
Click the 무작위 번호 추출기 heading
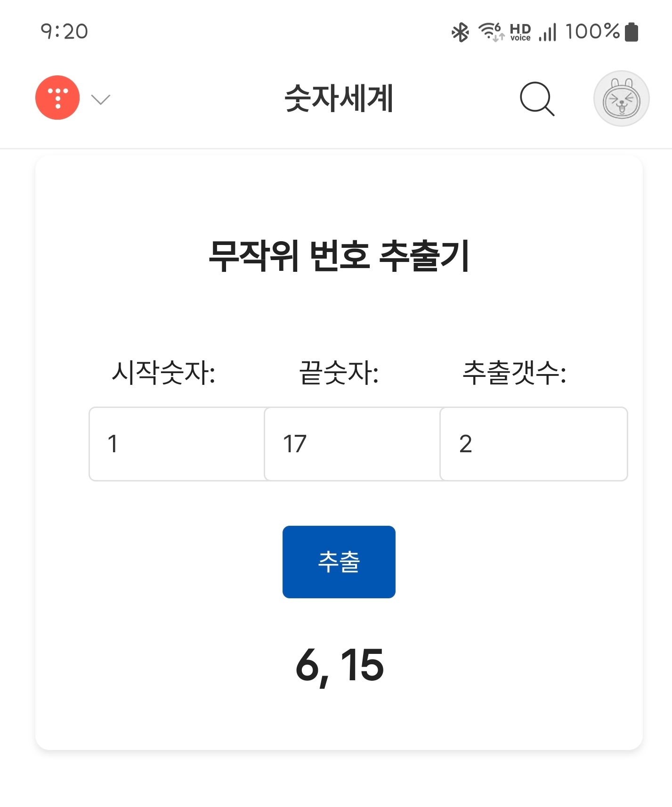(x=339, y=256)
